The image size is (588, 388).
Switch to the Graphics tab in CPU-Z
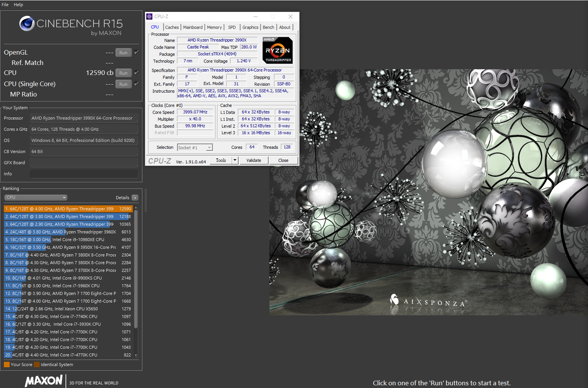[251, 27]
